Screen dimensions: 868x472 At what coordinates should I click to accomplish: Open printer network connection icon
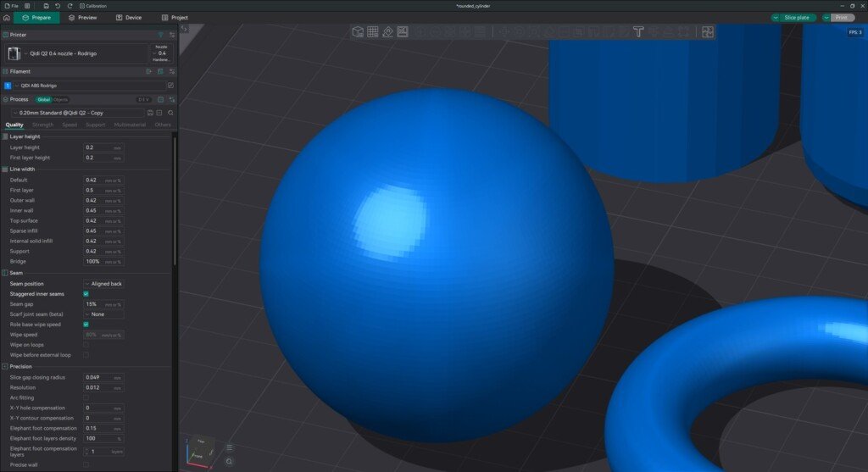[160, 35]
